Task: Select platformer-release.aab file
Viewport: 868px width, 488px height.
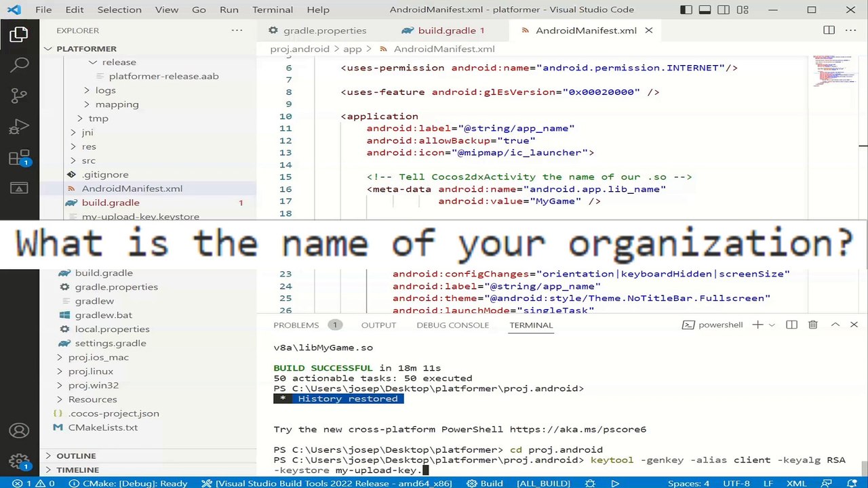Action: pyautogui.click(x=163, y=76)
